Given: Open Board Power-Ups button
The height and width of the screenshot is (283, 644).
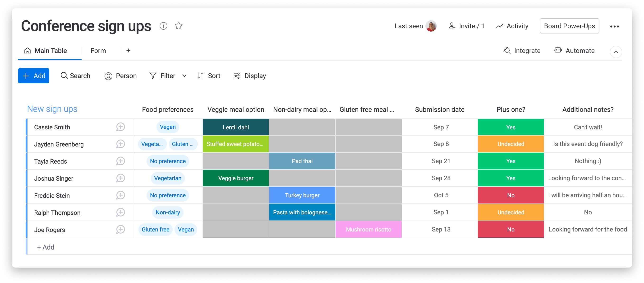Looking at the screenshot, I should click(569, 26).
